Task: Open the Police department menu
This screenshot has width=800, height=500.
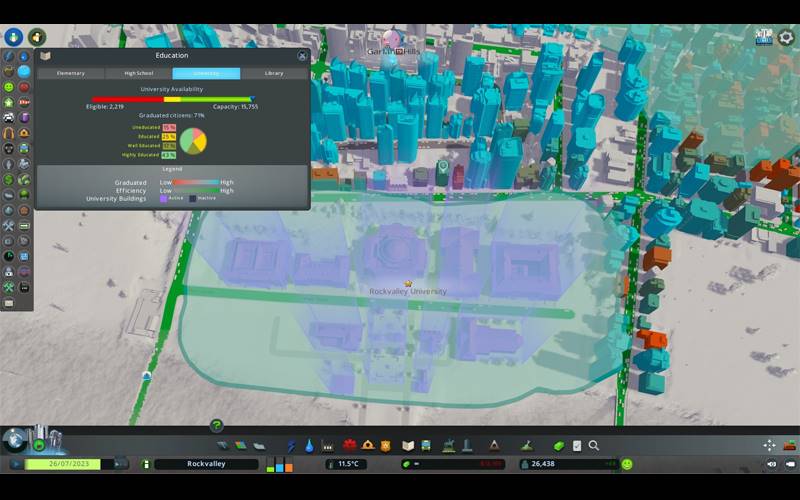Action: (386, 445)
